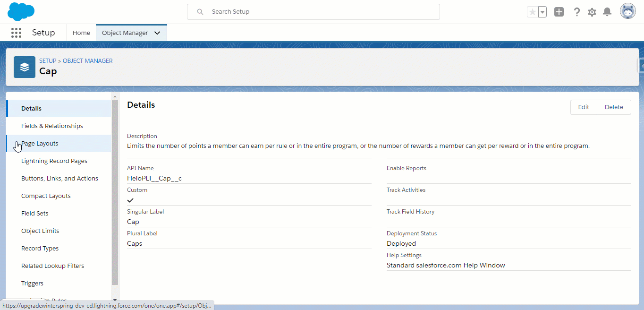Select Fields & Relationships in sidebar
Image resolution: width=644 pixels, height=310 pixels.
52,126
